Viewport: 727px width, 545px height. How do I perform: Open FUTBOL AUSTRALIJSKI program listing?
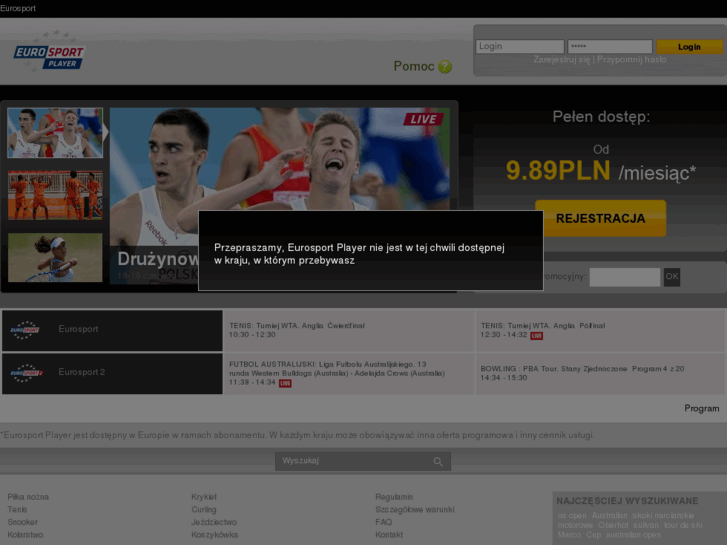tap(349, 373)
